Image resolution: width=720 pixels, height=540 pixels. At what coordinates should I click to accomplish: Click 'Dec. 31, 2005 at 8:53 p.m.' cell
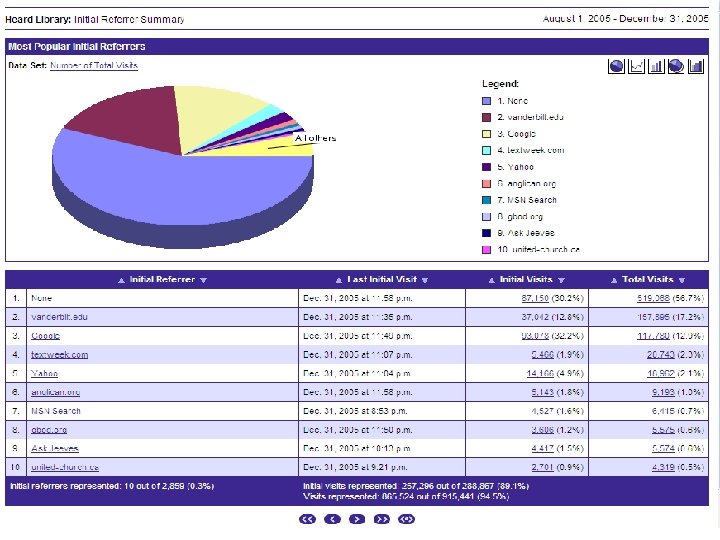point(382,411)
